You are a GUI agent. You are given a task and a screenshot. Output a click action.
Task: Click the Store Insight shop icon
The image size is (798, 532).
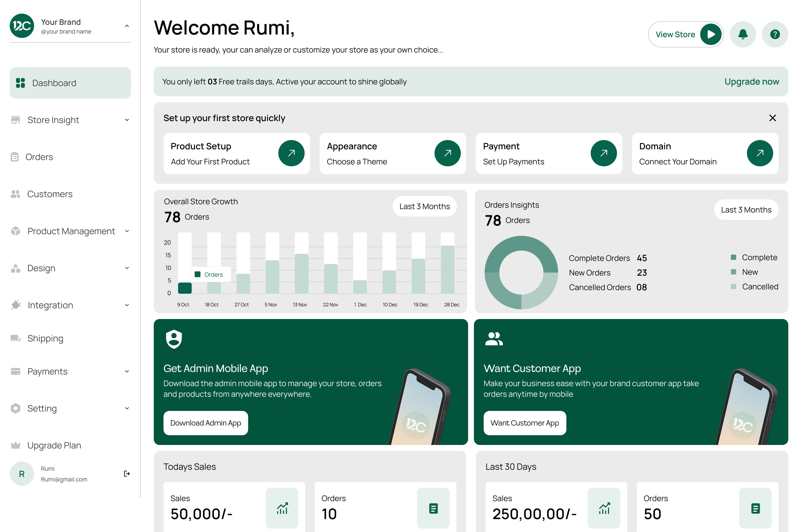[x=16, y=120]
